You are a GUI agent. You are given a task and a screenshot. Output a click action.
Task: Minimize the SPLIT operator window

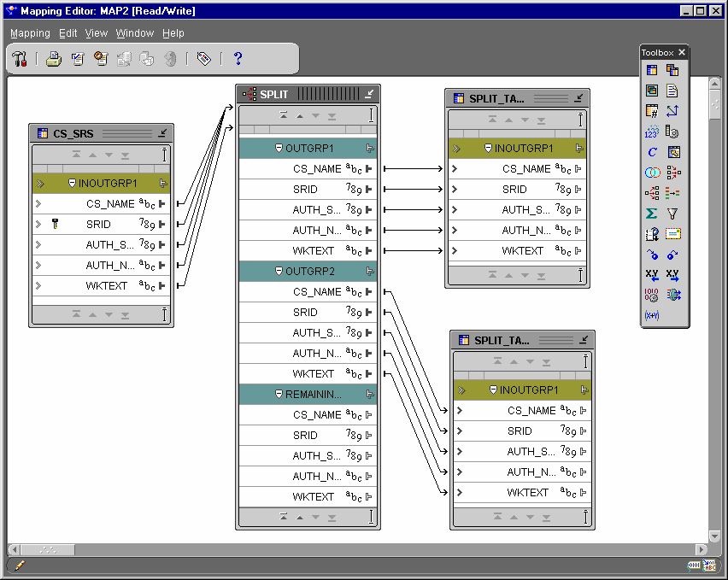click(x=369, y=94)
